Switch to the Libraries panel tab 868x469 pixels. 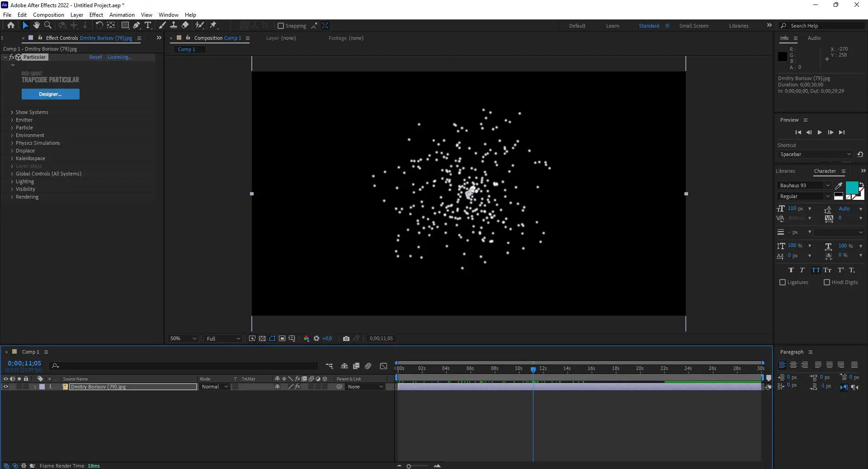tap(785, 171)
